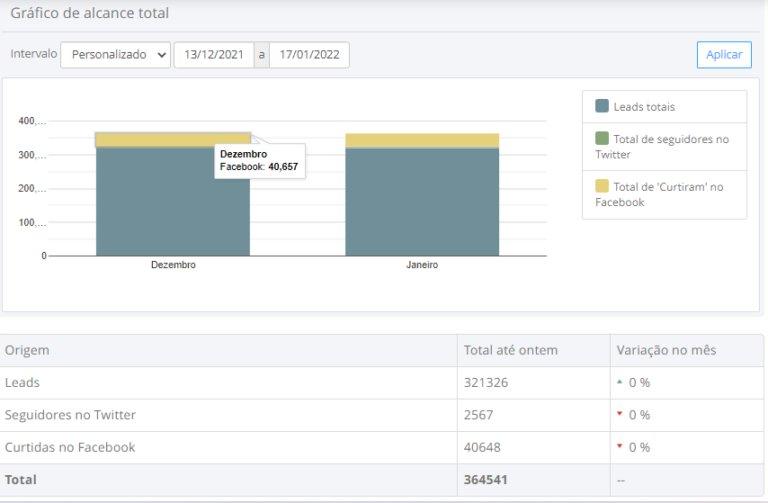Click the yellow Facebook legend color swatch
The image size is (768, 503).
(602, 186)
